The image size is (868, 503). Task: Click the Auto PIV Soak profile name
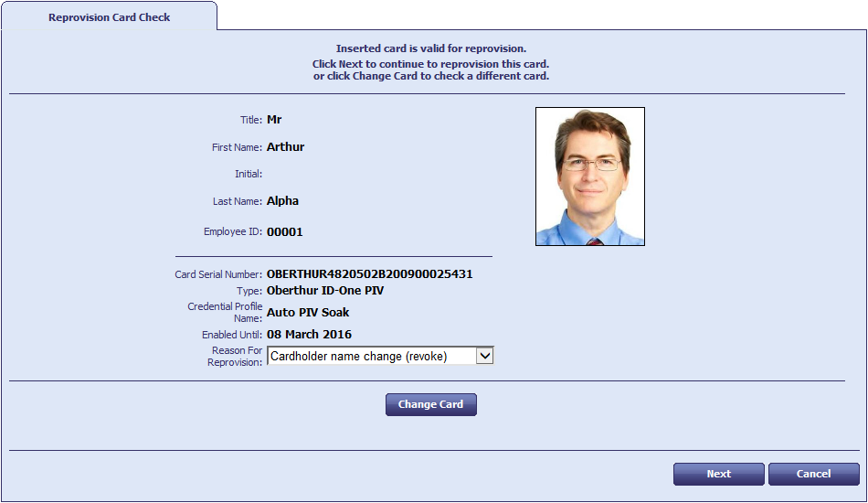(x=308, y=313)
